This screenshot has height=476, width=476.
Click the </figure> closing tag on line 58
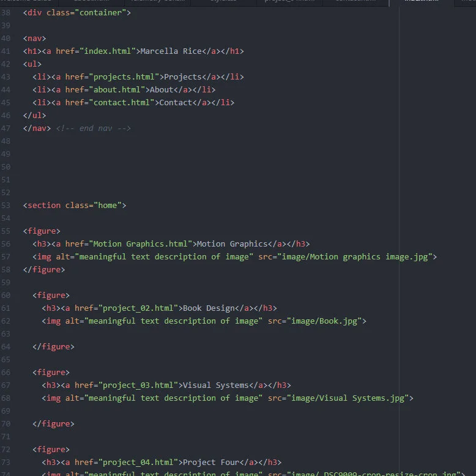pos(44,270)
